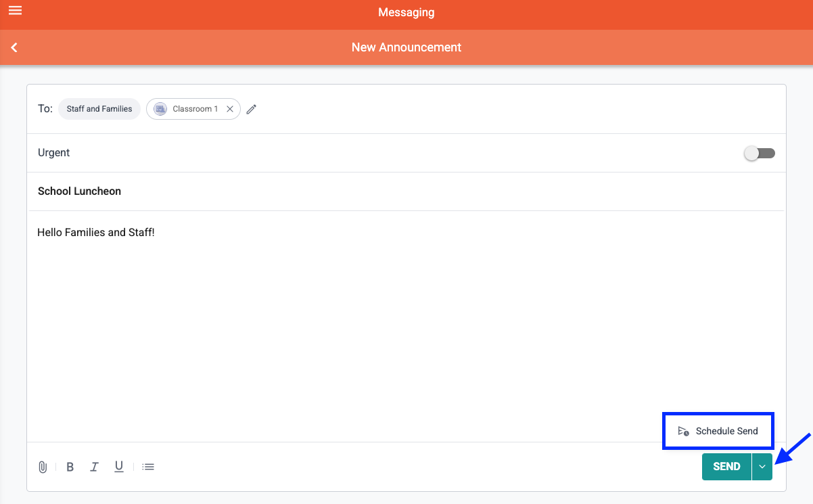The width and height of the screenshot is (813, 504).
Task: Open the hamburger navigation menu
Action: coord(15,11)
